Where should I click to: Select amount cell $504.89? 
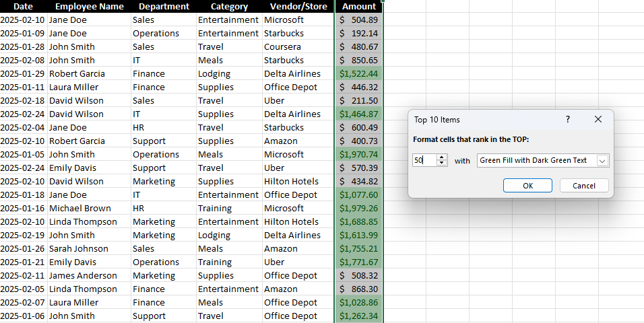tap(359, 20)
